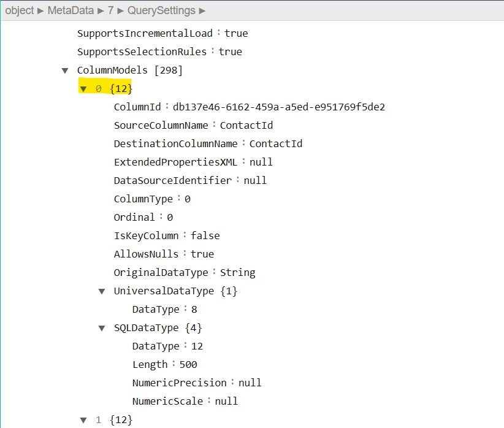504x428 pixels.
Task: Collapse the UniversalDataType {1} node
Action: tap(102, 291)
